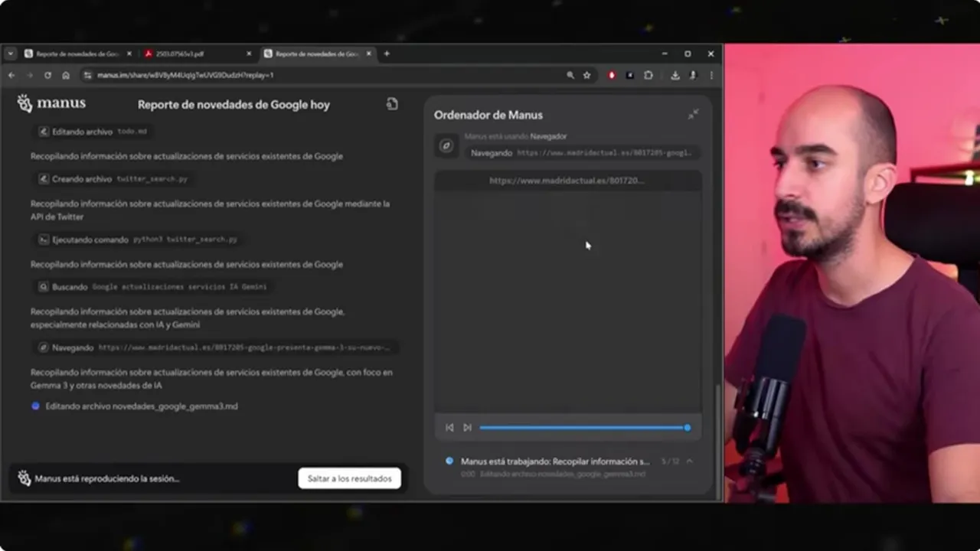This screenshot has width=980, height=551.
Task: Open the Creando archivo twitter_search.py step
Action: click(x=113, y=179)
